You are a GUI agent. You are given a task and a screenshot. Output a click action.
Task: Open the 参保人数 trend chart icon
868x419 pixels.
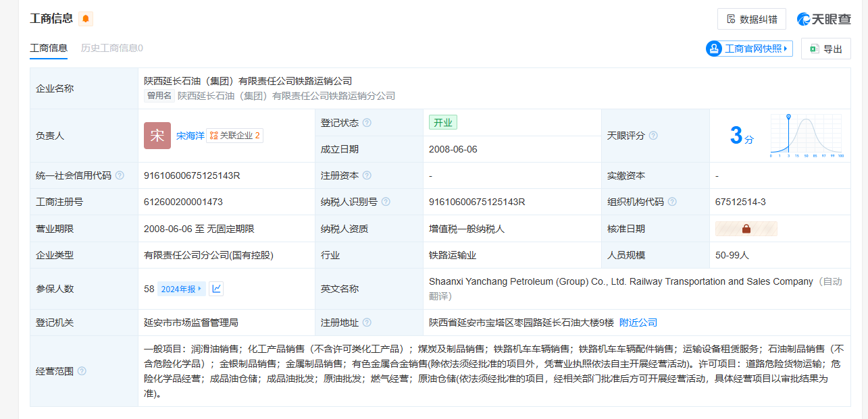coord(216,289)
